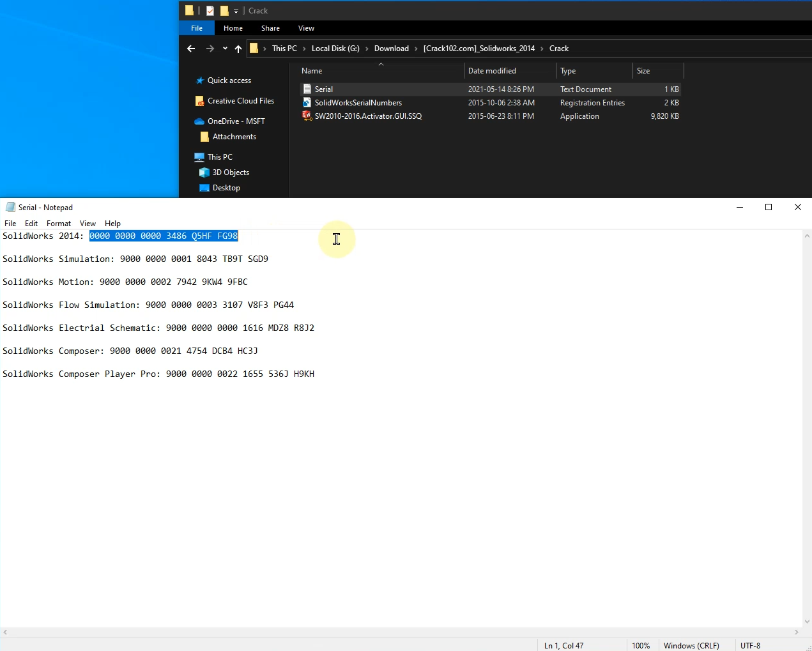Click the New folder icon in the title bar
Image resolution: width=812 pixels, height=651 pixels.
[x=224, y=11]
